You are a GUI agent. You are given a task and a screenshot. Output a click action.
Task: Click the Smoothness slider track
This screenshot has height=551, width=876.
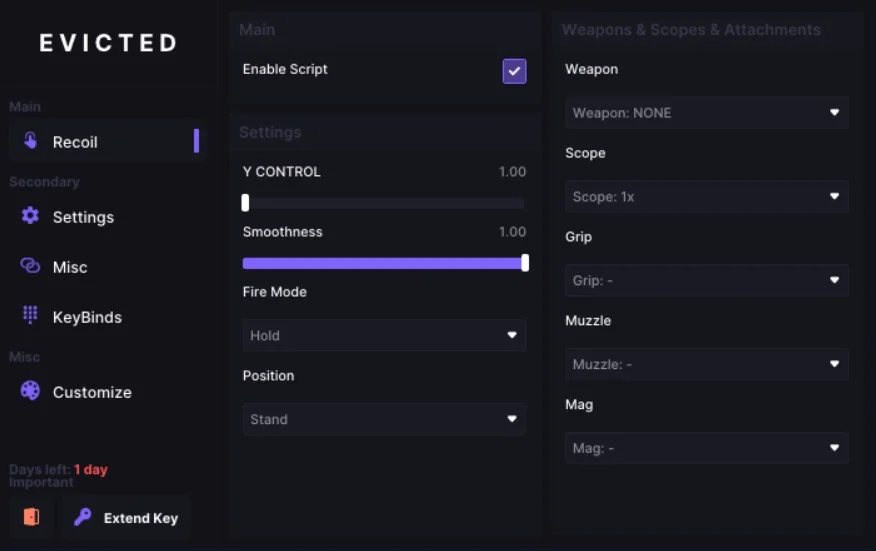(384, 263)
